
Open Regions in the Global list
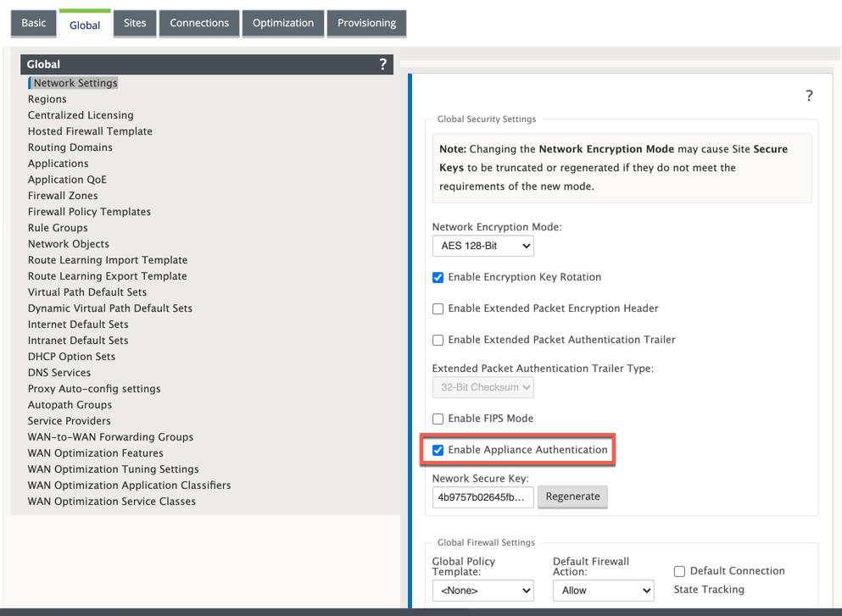coord(47,99)
